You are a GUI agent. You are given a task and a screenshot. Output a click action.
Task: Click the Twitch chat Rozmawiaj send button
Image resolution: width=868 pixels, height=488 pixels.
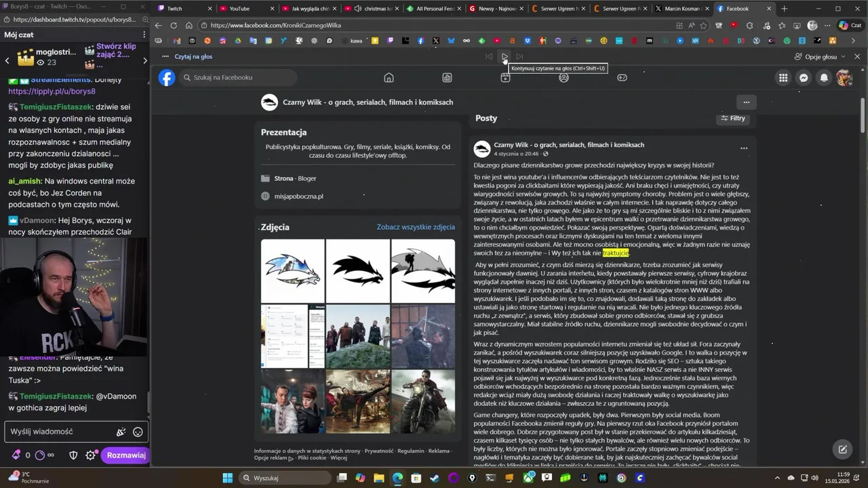click(125, 455)
